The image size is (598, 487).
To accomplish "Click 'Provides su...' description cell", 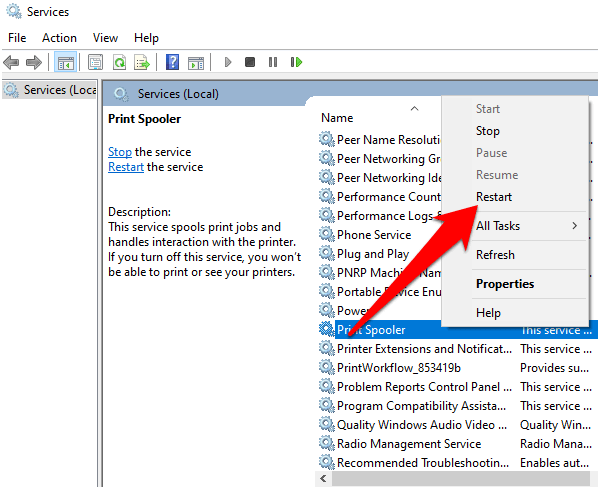I will 555,368.
